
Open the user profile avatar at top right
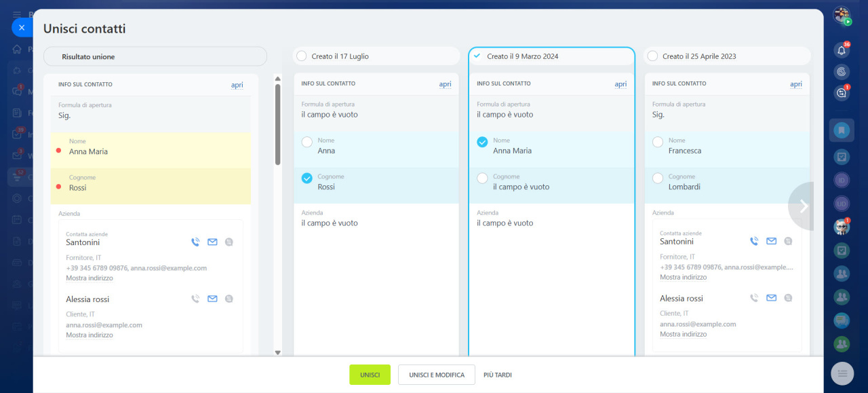click(842, 15)
